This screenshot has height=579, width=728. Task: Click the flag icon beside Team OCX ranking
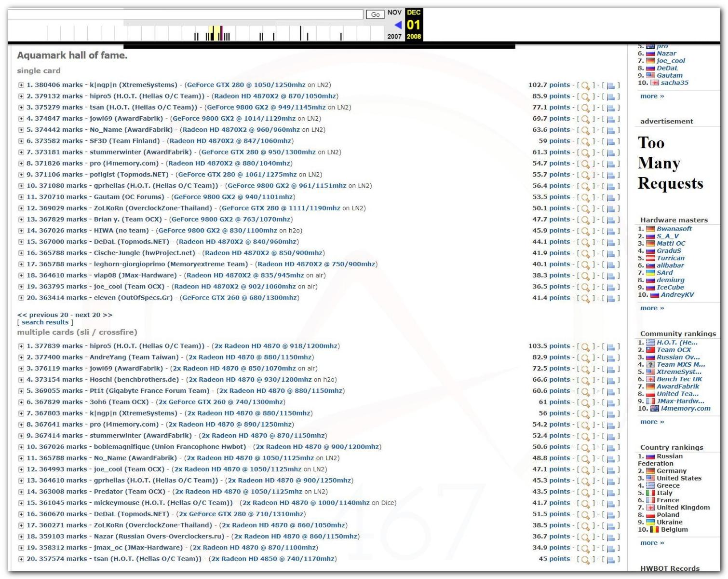tap(650, 350)
